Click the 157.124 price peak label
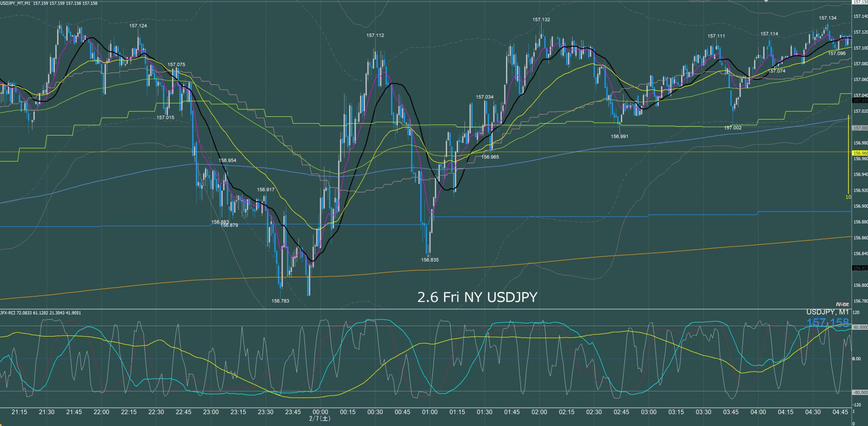The image size is (868, 426). point(138,26)
